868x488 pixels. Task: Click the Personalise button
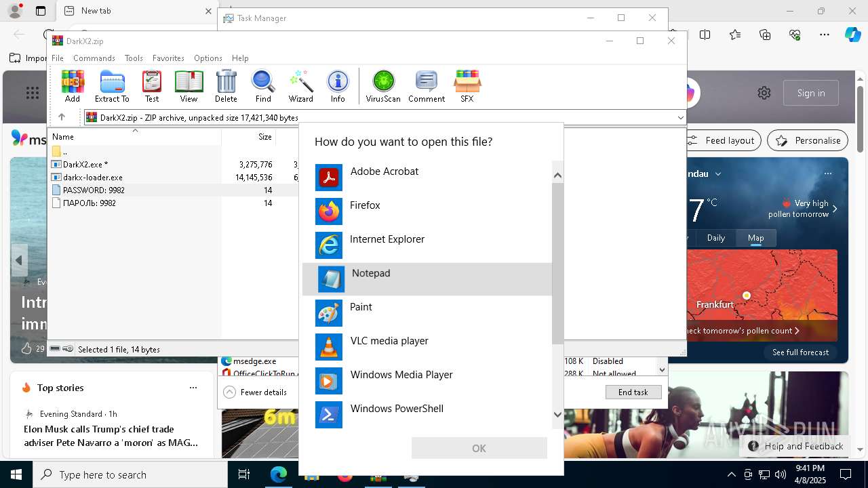808,140
